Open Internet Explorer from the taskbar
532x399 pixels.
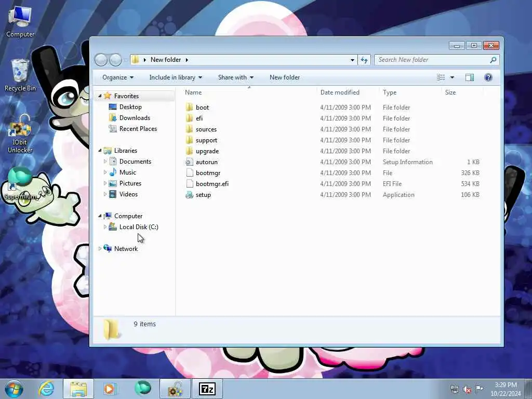pyautogui.click(x=46, y=389)
